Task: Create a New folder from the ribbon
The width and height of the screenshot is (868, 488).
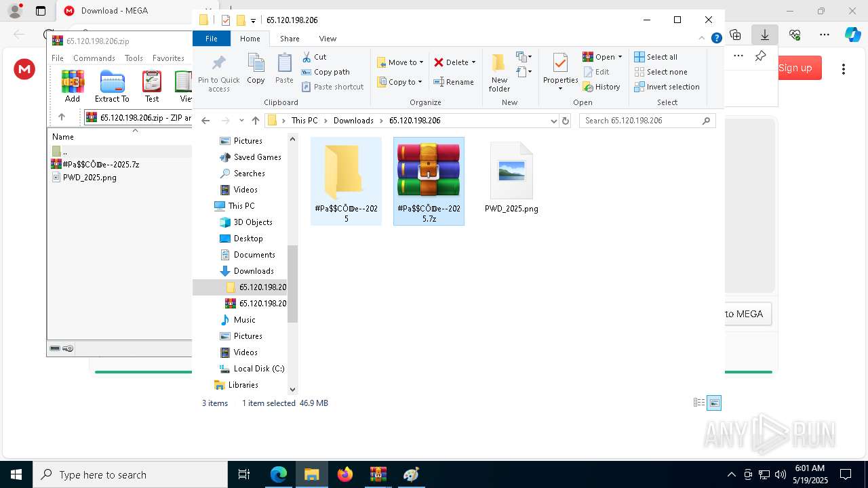Action: pos(499,73)
